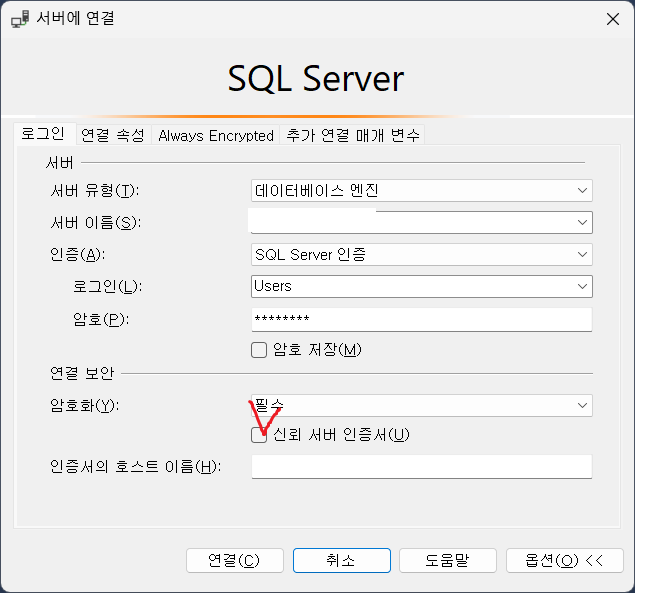
Task: Click the 연결 button
Action: pyautogui.click(x=235, y=561)
